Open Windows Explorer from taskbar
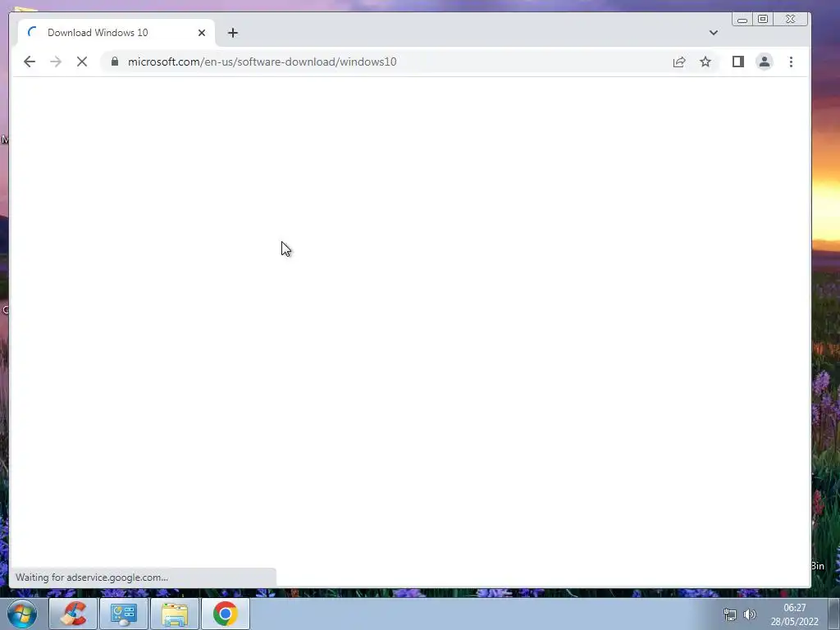The width and height of the screenshot is (840, 630). (175, 614)
